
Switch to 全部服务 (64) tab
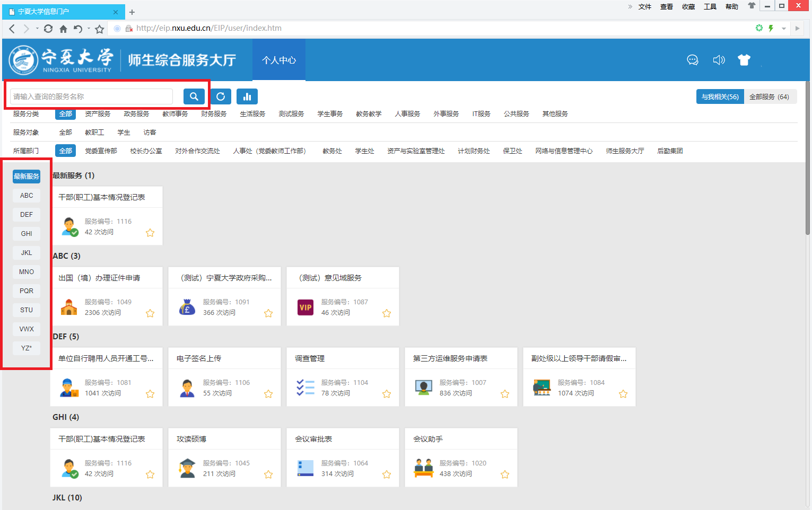pyautogui.click(x=769, y=96)
